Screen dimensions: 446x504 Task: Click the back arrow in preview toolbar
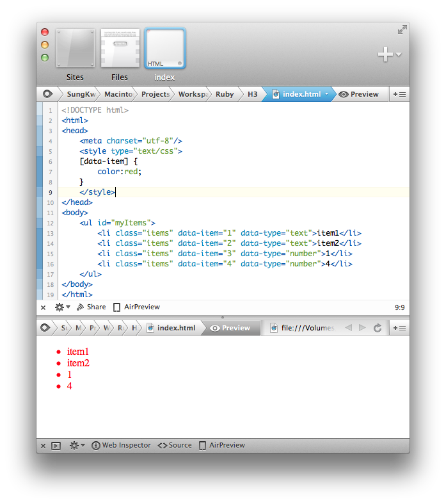[348, 327]
